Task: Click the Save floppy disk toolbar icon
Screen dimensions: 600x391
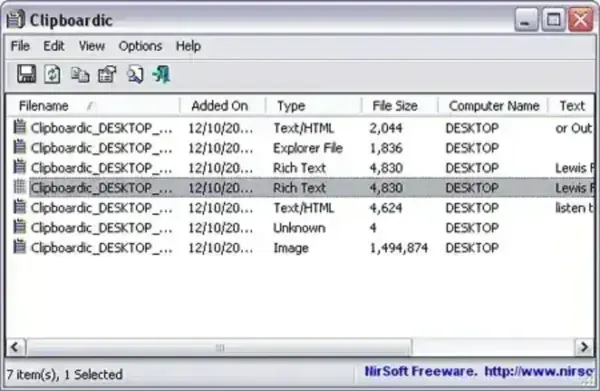Action: tap(26, 74)
